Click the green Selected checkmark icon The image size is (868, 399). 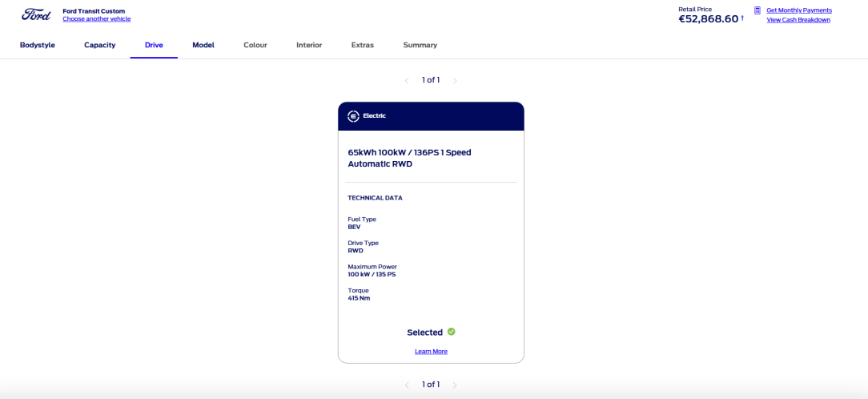click(x=451, y=332)
